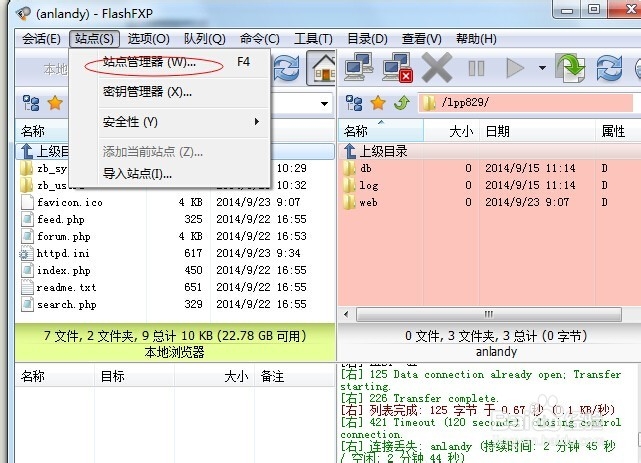Click the remote connect computers icon

point(359,67)
